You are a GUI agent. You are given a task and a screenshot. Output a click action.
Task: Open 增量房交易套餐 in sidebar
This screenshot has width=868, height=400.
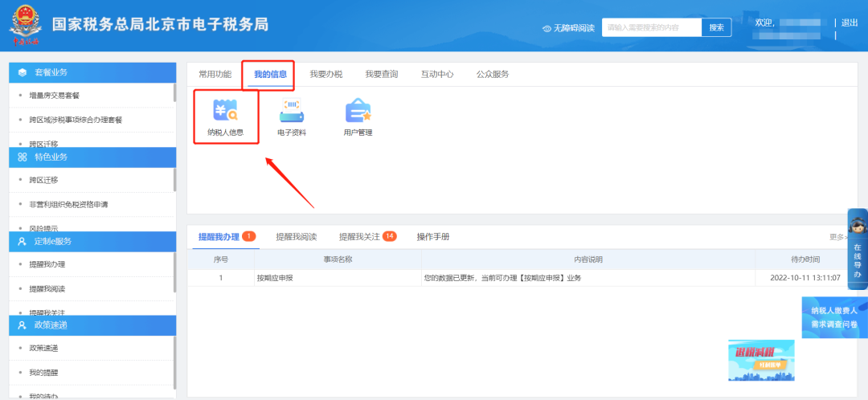coord(55,96)
